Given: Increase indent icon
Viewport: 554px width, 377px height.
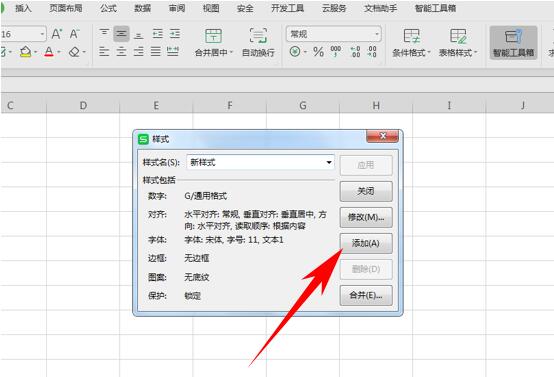Looking at the screenshot, I should click(175, 34).
